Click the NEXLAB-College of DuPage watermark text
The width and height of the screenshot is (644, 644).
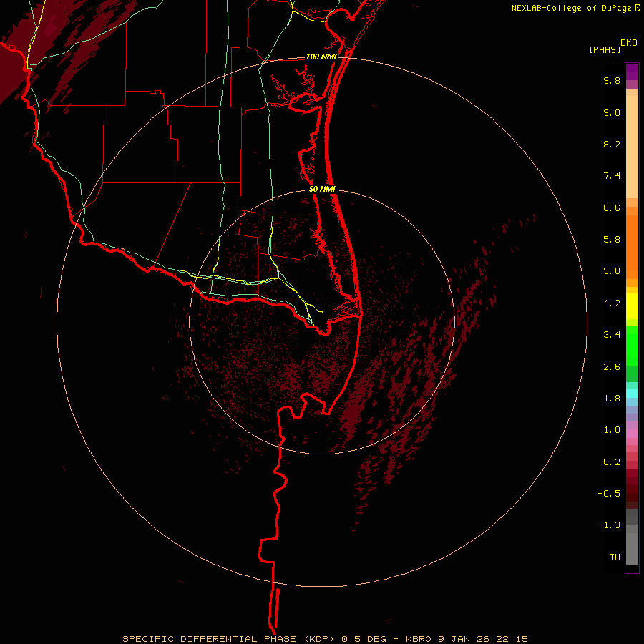571,8
